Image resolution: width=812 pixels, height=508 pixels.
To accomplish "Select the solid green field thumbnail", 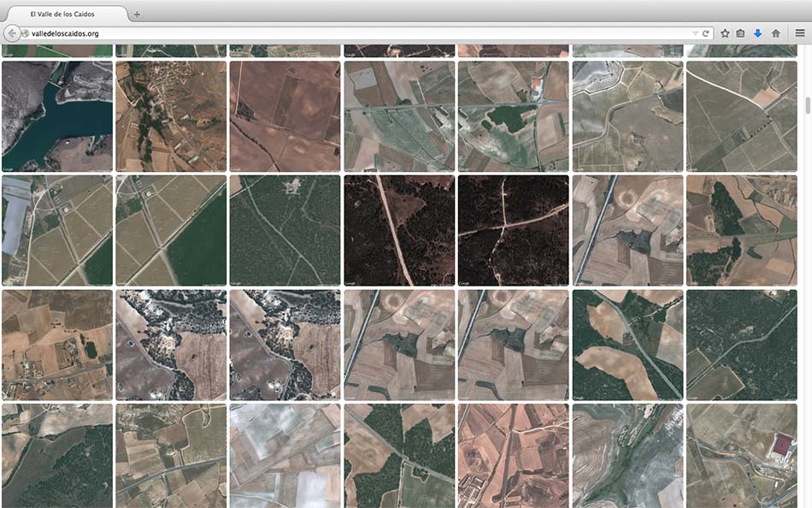I will click(x=171, y=230).
